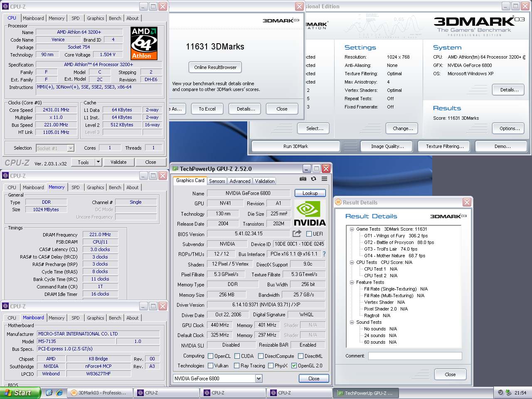Click the Comment input field

click(415, 356)
